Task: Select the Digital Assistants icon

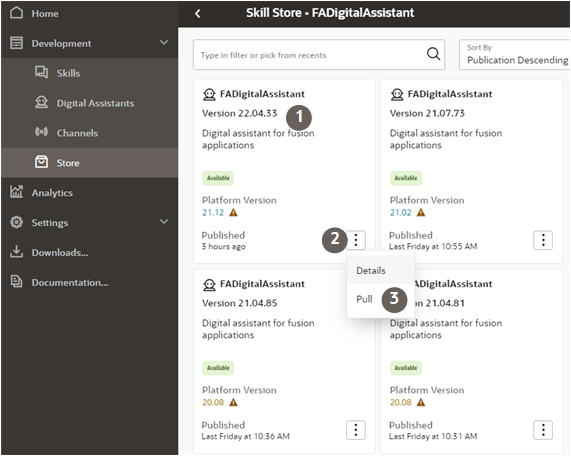Action: tap(41, 102)
